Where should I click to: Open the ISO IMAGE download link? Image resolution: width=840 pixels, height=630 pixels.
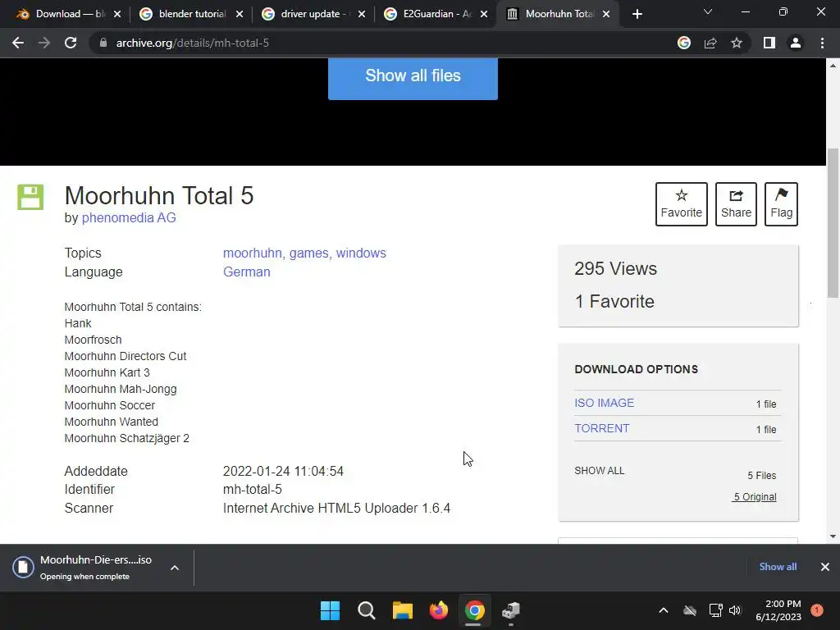pos(605,403)
